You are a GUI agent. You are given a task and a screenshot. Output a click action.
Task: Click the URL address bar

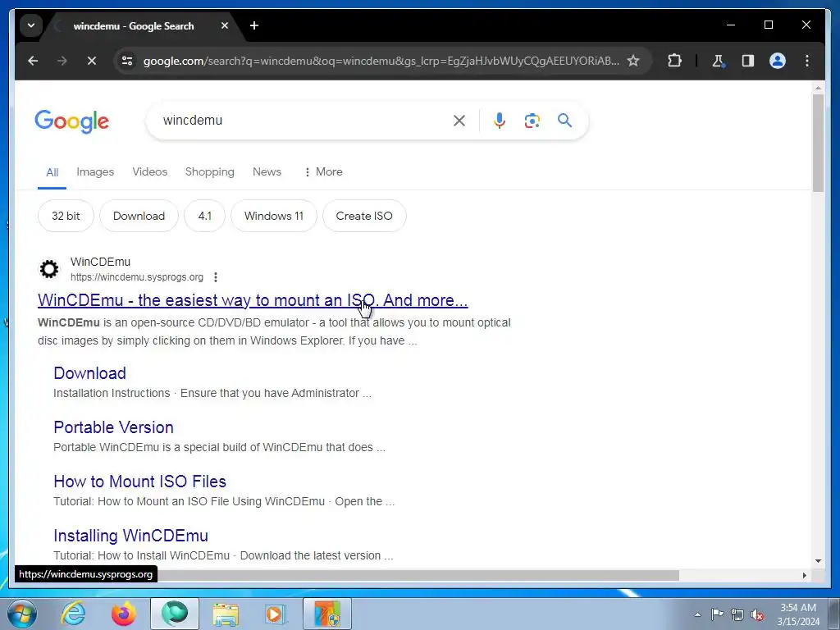coord(381,61)
